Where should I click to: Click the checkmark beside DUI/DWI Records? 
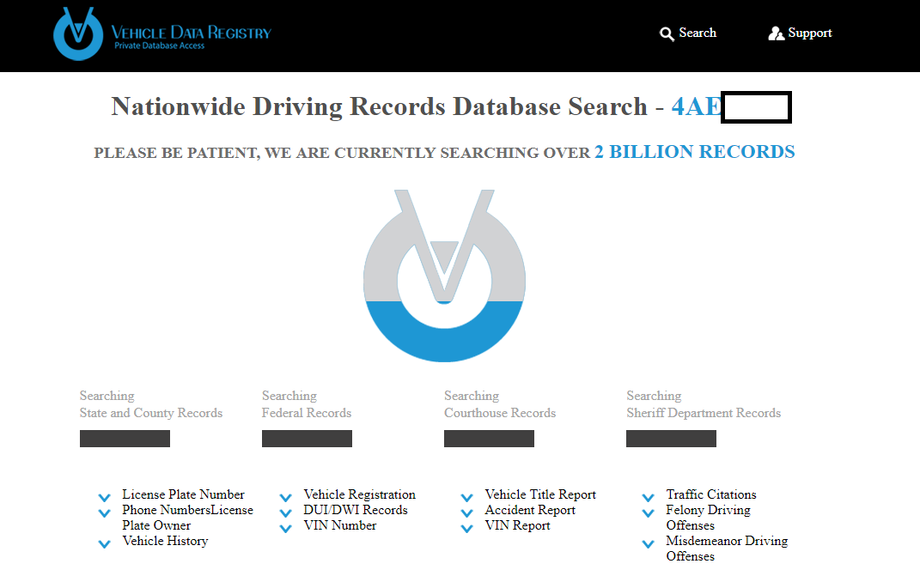point(285,512)
